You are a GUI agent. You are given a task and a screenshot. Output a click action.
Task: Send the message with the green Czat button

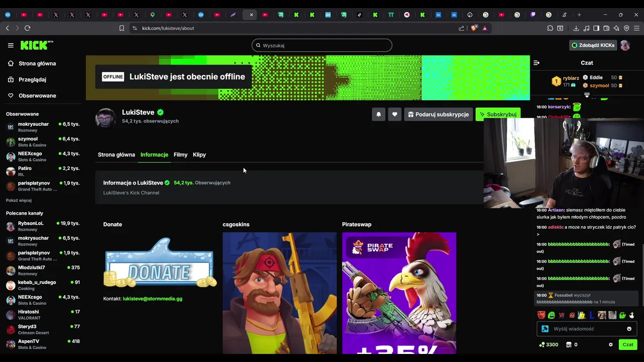(x=628, y=344)
